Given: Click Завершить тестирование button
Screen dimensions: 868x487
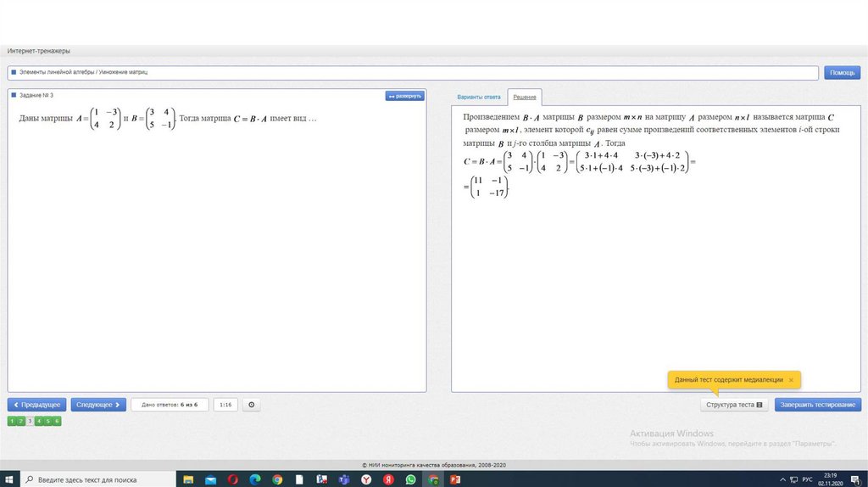Looking at the screenshot, I should [817, 405].
